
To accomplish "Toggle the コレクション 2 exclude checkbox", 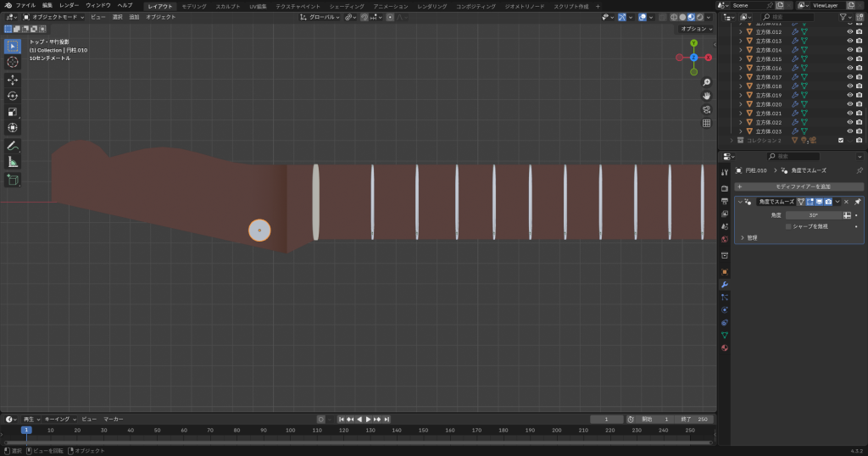I will (841, 140).
